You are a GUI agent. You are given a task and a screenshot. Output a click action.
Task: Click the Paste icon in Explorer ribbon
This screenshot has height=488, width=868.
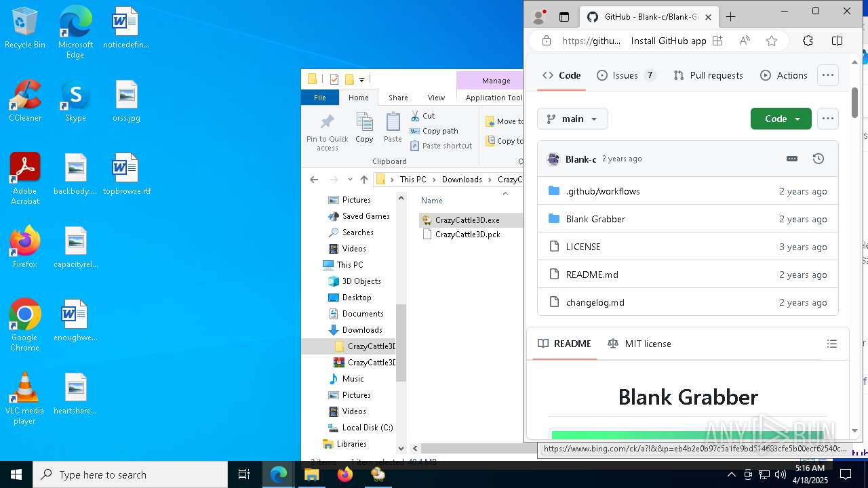pos(393,127)
